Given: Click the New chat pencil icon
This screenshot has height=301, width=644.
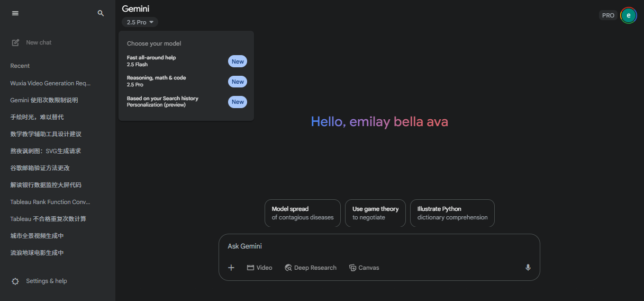Looking at the screenshot, I should pyautogui.click(x=16, y=42).
